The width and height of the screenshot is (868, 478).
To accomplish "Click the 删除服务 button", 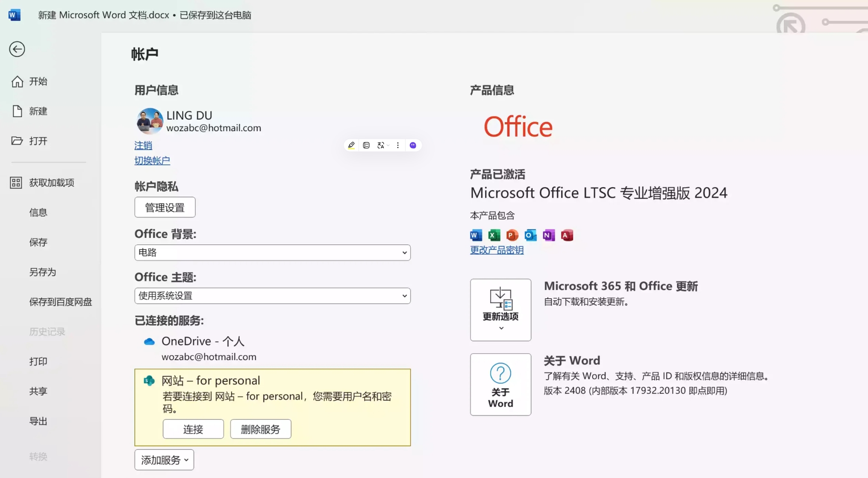I will 261,429.
